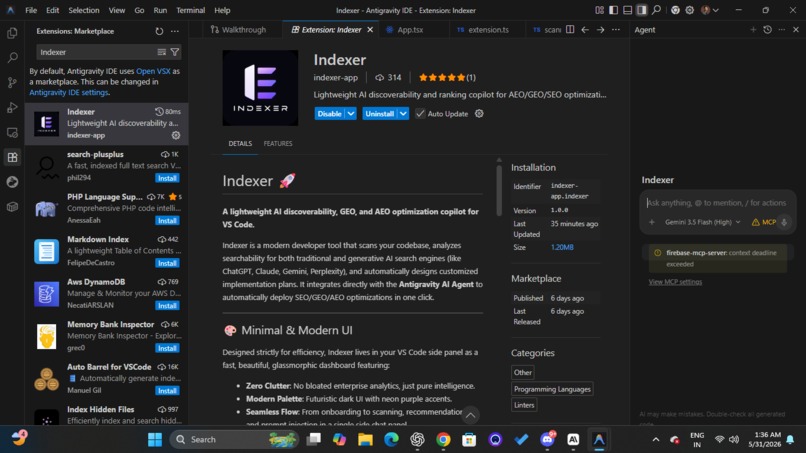Click the Disable button

click(x=329, y=114)
